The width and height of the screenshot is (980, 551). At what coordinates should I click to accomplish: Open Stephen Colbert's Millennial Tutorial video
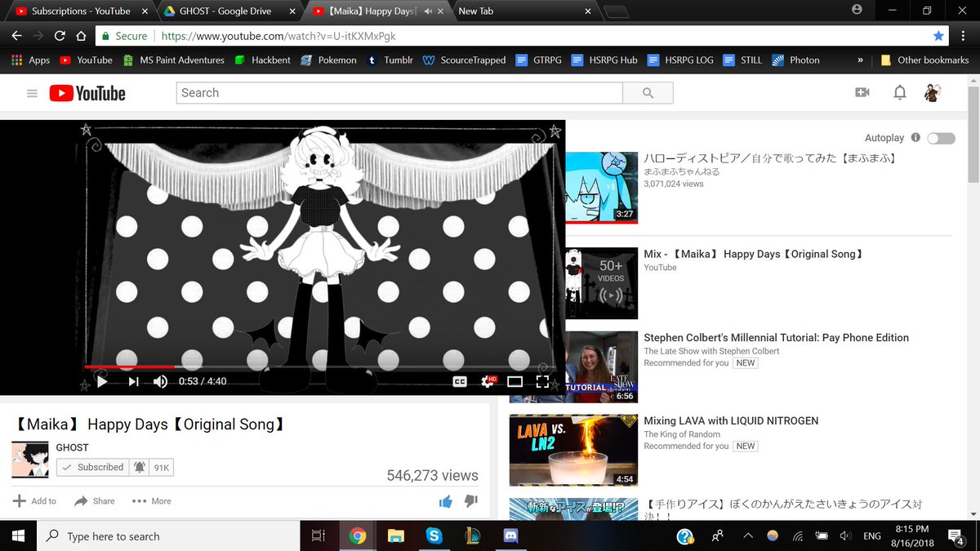point(776,337)
